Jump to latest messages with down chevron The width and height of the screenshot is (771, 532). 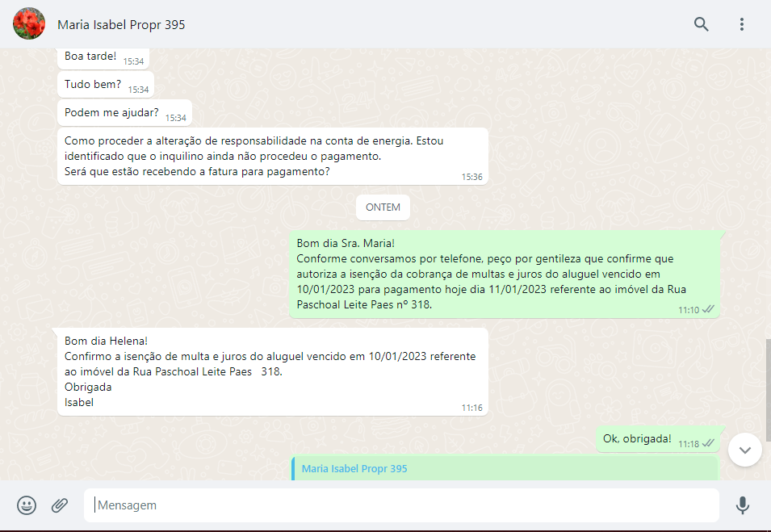744,450
